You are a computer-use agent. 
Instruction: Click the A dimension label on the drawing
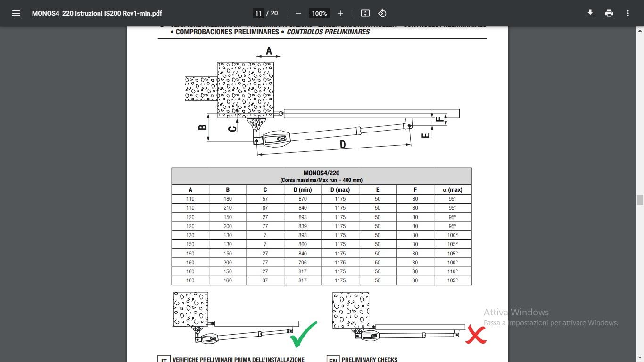[269, 51]
